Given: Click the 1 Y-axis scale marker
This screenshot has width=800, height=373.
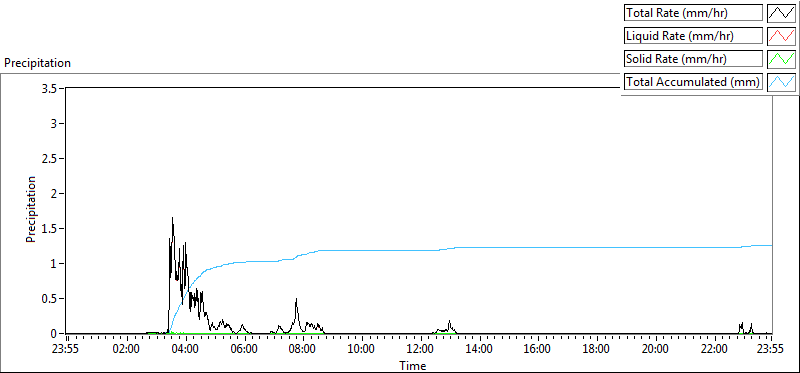Looking at the screenshot, I should pyautogui.click(x=54, y=263).
